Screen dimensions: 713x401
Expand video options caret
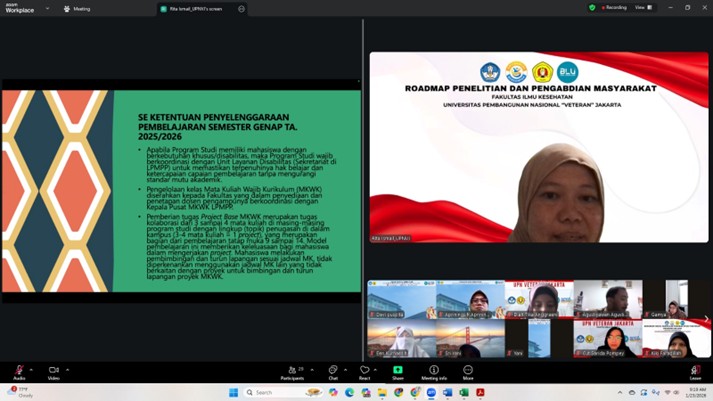point(67,370)
